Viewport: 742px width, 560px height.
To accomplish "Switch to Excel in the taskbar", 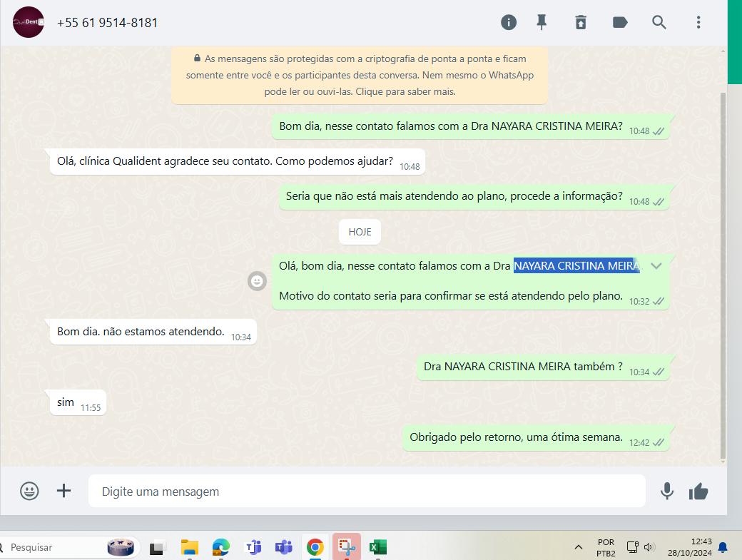I will click(x=377, y=547).
